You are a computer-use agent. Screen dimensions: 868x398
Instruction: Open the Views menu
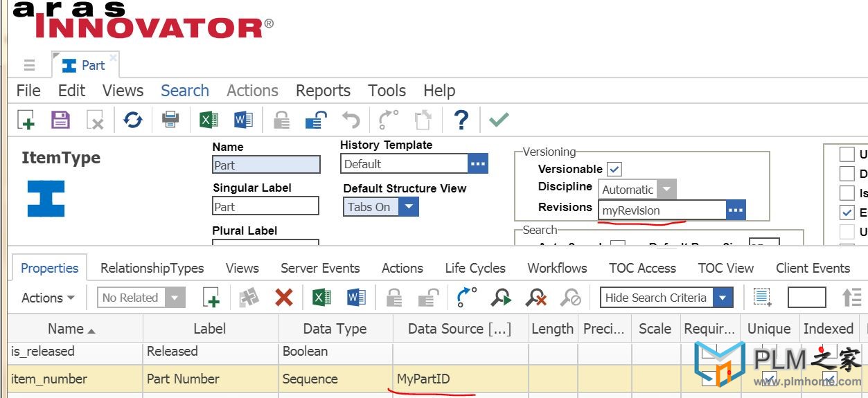(123, 91)
